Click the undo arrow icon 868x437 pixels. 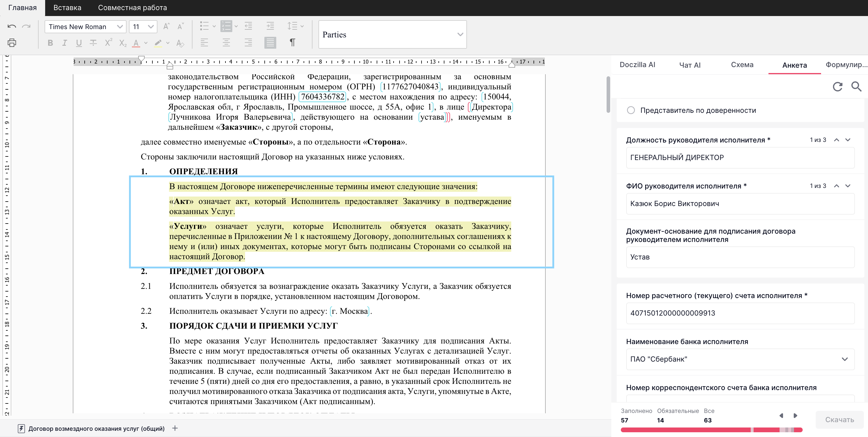click(12, 26)
